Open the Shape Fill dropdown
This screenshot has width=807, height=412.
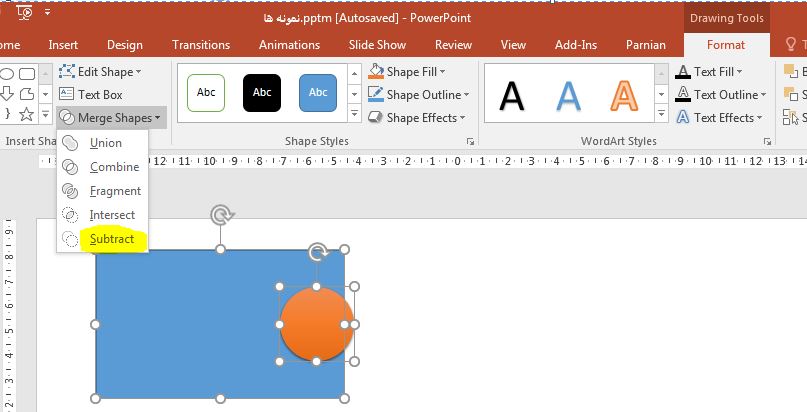tap(407, 71)
